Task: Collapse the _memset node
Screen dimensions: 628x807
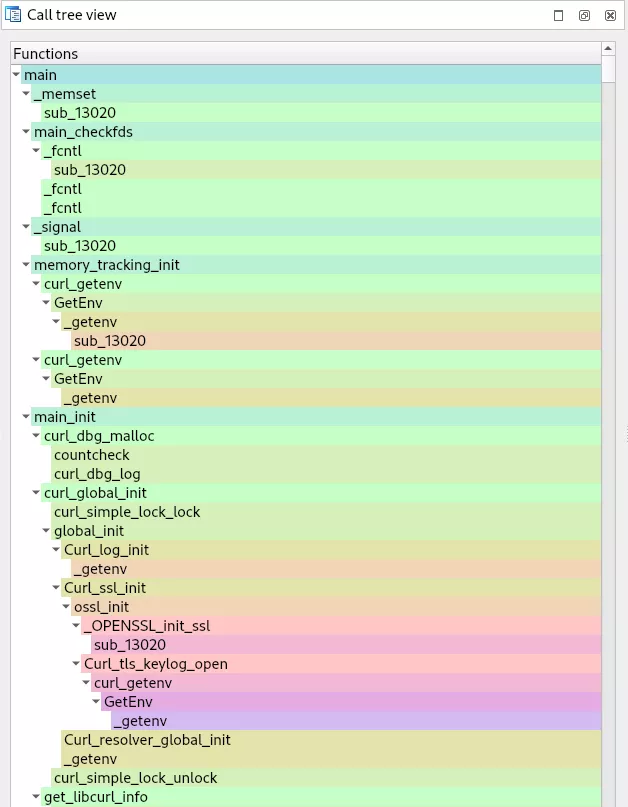Action: coord(26,94)
